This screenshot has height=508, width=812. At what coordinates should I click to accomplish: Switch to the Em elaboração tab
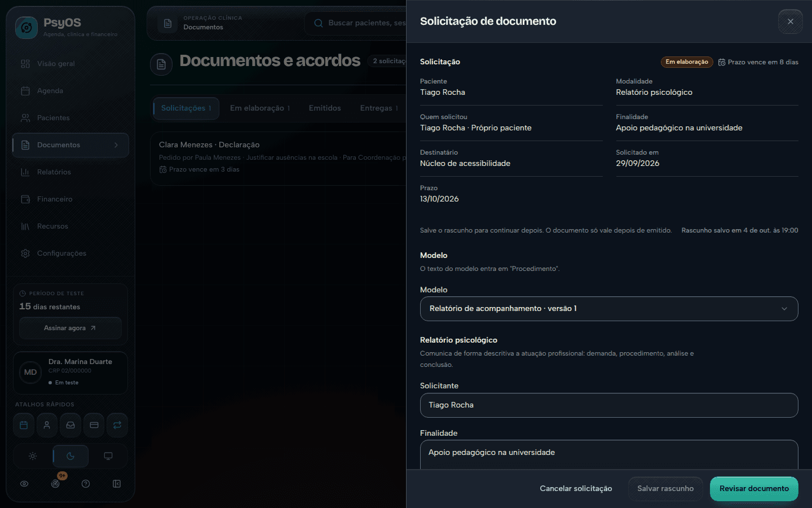click(x=260, y=108)
